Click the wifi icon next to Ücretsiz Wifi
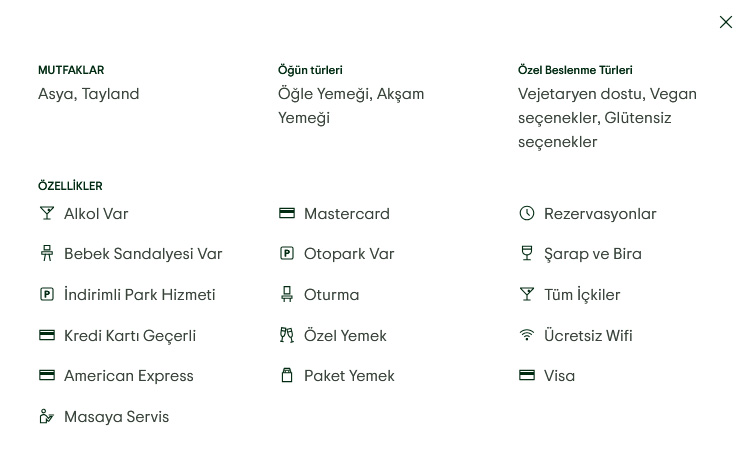The height and width of the screenshot is (460, 748). click(527, 335)
